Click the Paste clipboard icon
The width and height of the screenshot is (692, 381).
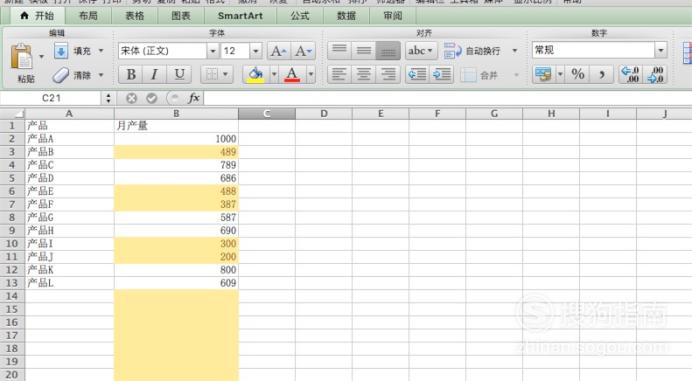pyautogui.click(x=21, y=57)
